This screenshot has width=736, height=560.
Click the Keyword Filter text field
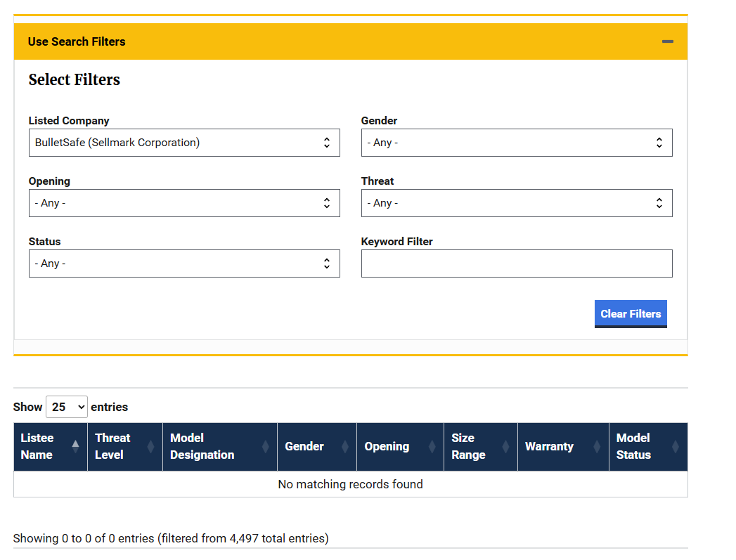[517, 263]
